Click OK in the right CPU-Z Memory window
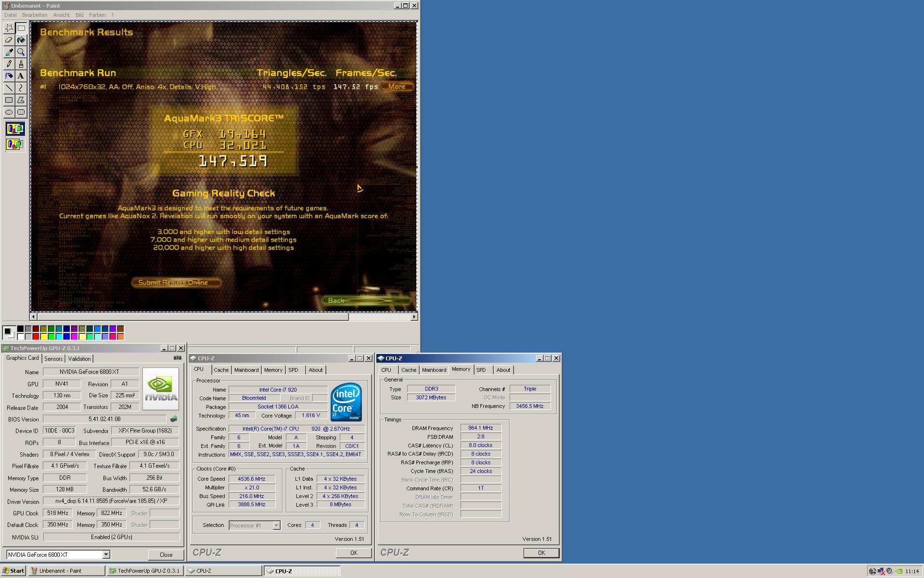 (541, 553)
